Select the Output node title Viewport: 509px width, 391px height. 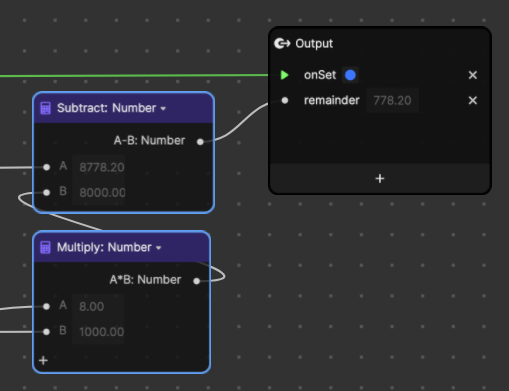(x=314, y=43)
